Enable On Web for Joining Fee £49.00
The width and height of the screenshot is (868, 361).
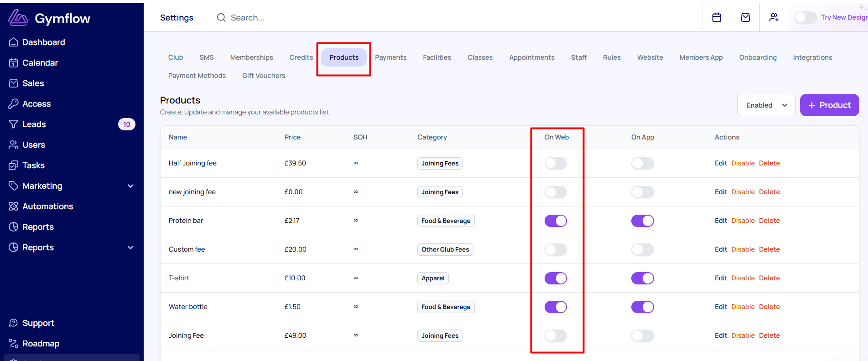point(556,335)
